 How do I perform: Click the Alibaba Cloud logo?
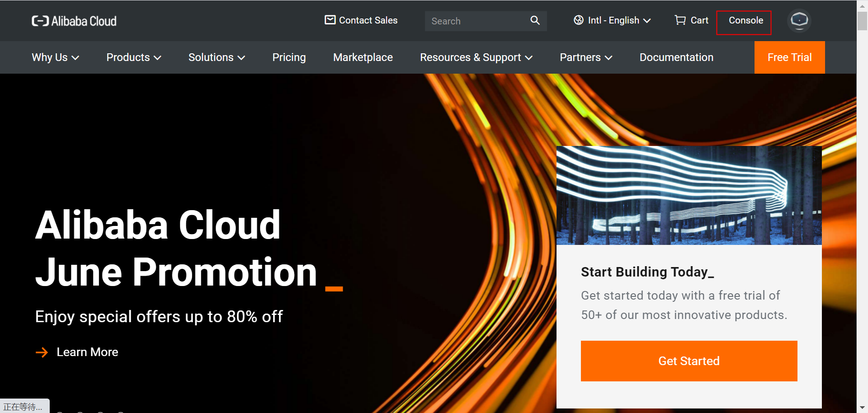74,21
